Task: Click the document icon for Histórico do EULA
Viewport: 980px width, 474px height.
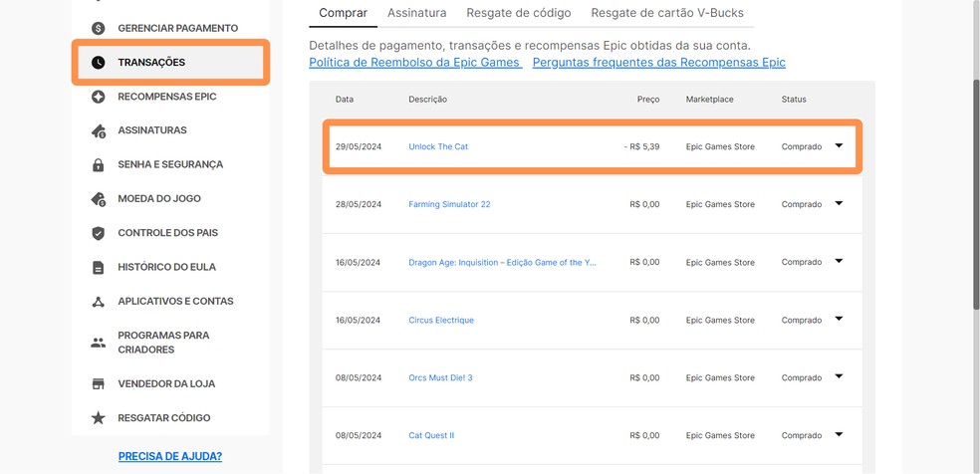Action: pyautogui.click(x=98, y=267)
